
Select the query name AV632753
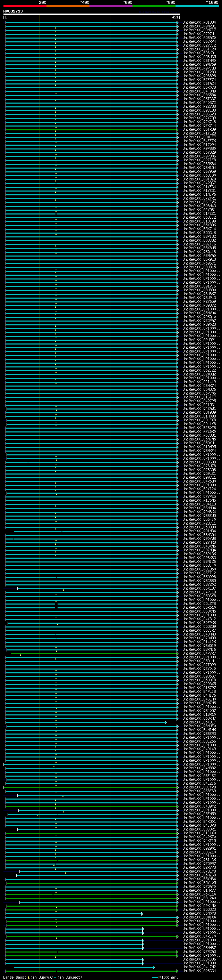(13, 11)
